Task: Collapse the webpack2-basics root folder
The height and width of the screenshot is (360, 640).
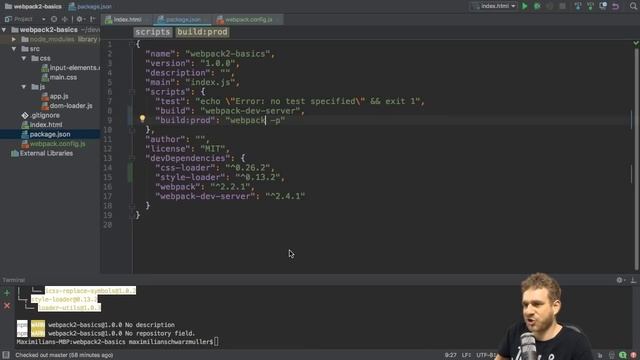Action: [4, 30]
